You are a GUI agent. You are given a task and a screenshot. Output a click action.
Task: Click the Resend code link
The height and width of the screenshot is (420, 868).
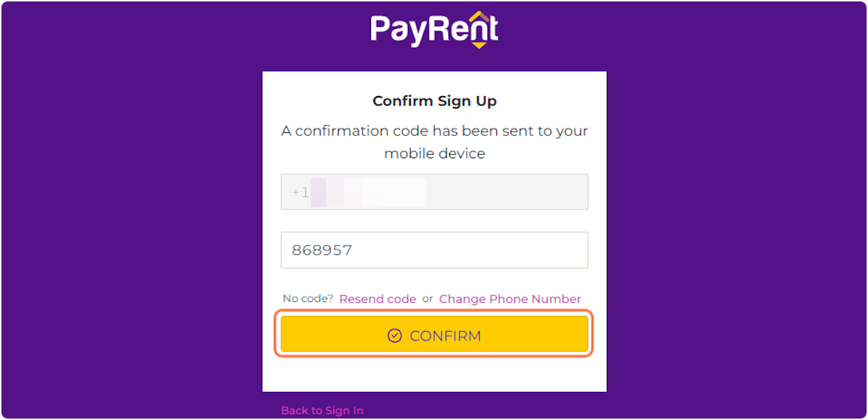coord(378,299)
